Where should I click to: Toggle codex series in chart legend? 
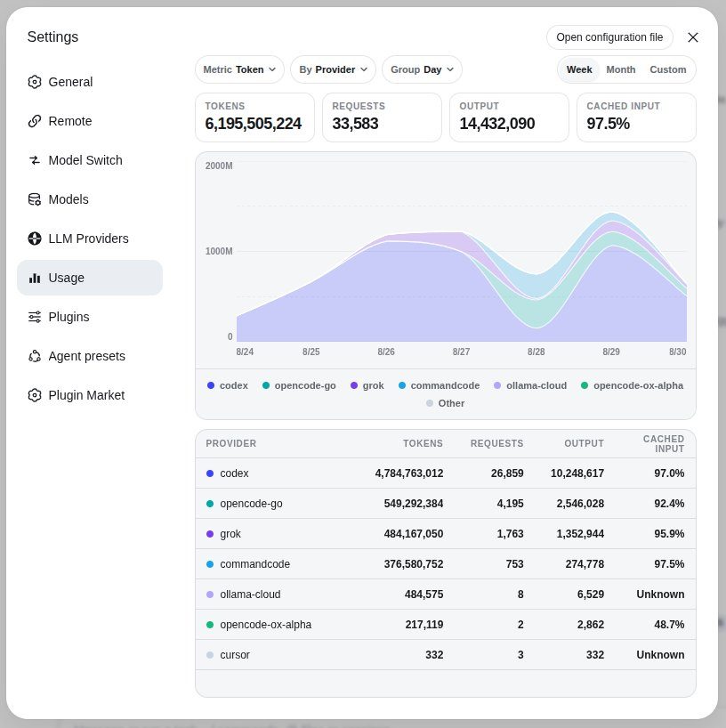click(228, 385)
